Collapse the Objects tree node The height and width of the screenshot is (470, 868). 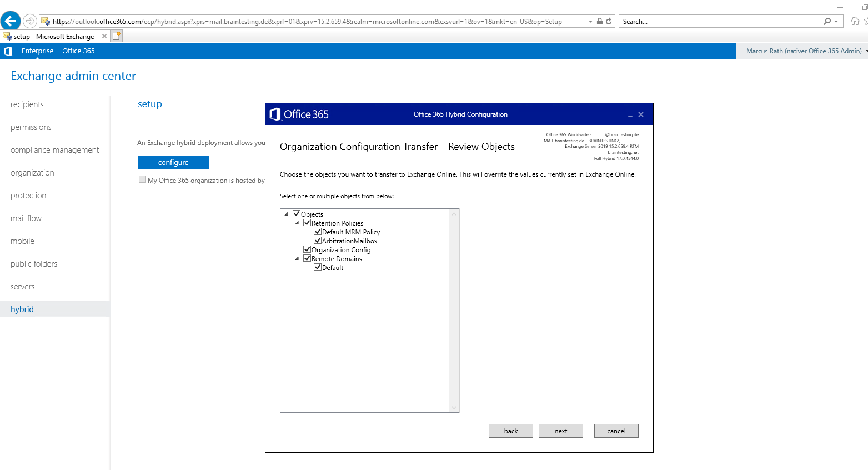click(287, 214)
